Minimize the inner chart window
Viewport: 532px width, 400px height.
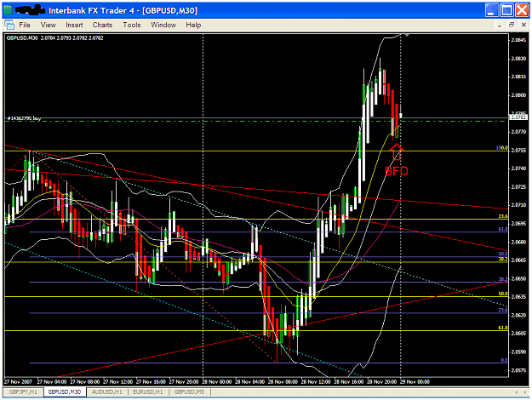[x=500, y=25]
